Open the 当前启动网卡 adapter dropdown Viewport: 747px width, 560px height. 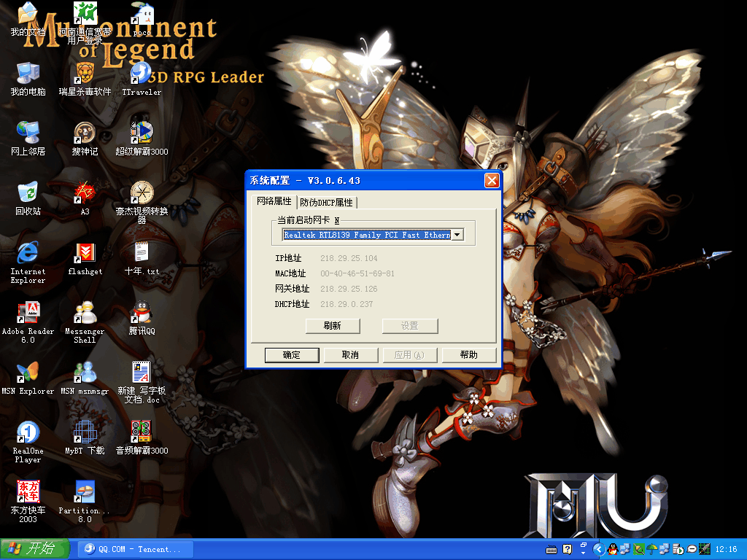457,235
